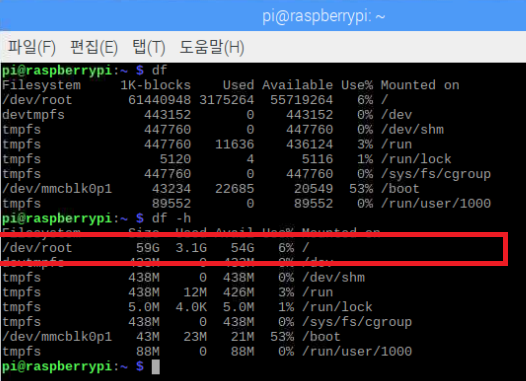Click /run/user/1000 in the 88M row
This screenshot has width=526, height=381.
tap(357, 351)
